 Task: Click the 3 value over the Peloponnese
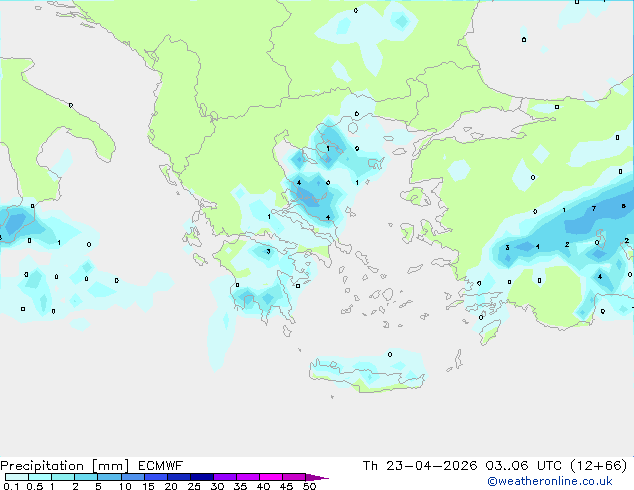(x=268, y=251)
